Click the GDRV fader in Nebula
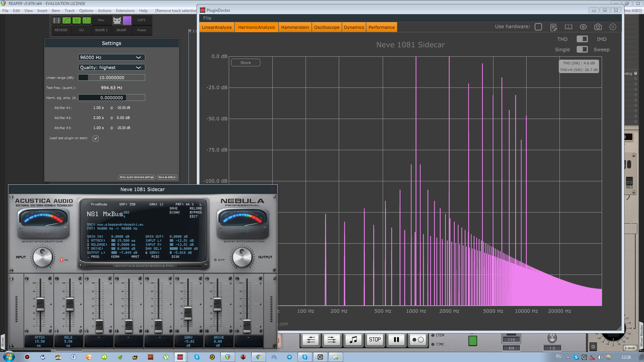Image resolution: width=644 pixels, height=362 pixels. tap(188, 313)
